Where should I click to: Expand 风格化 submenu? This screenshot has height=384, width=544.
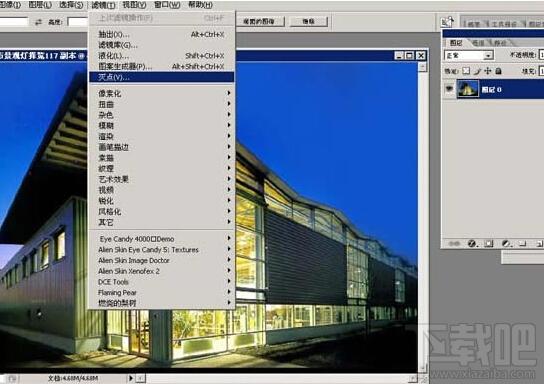(x=162, y=212)
